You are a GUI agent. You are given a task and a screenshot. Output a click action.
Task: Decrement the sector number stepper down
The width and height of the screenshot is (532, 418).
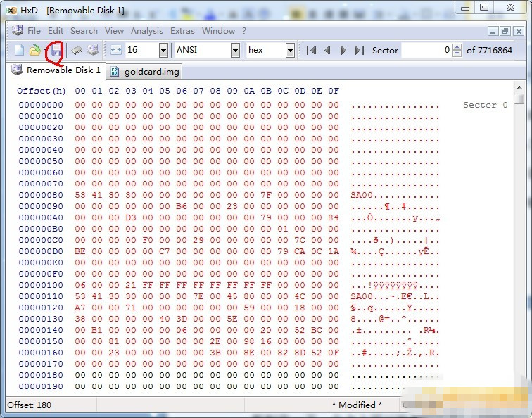(x=457, y=53)
